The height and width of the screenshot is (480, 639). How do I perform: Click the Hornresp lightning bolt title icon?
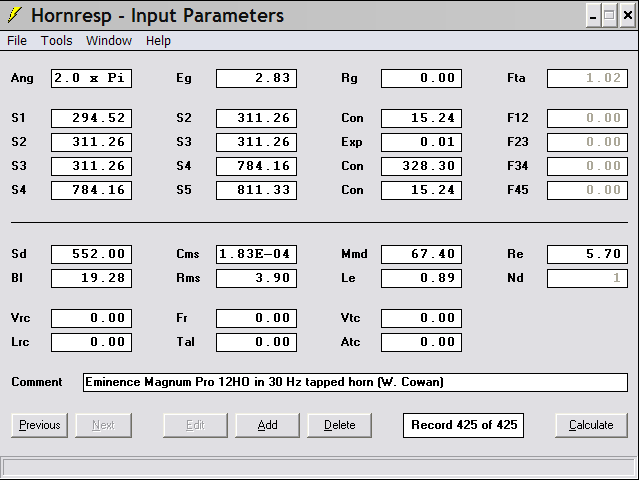pyautogui.click(x=14, y=15)
